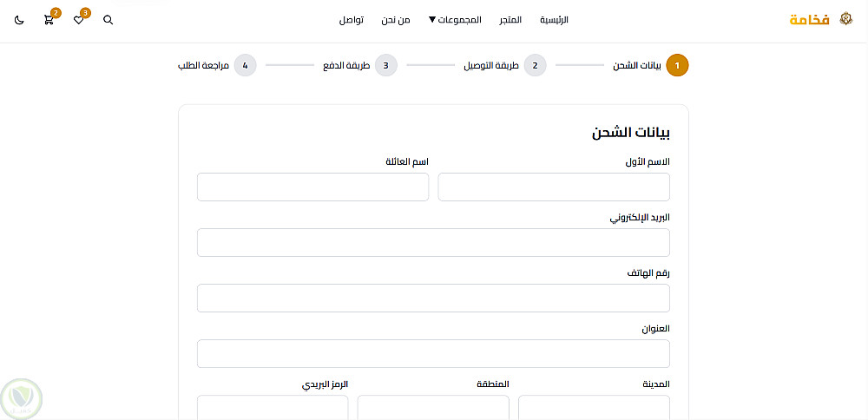Image resolution: width=868 pixels, height=420 pixels.
Task: Focus the البريد الإلكتروني email field
Action: [433, 243]
